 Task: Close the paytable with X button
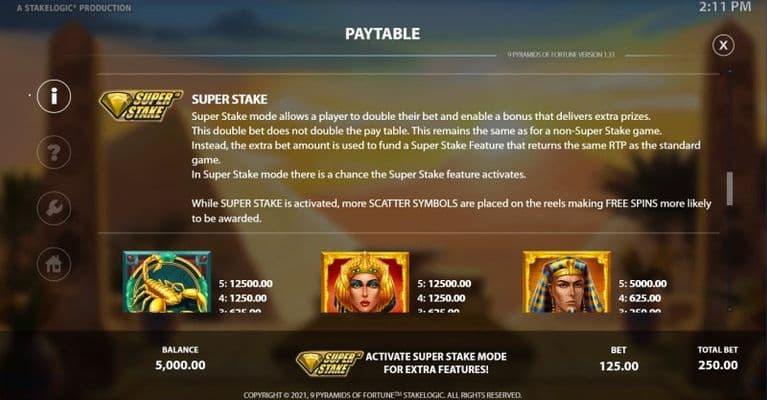click(x=723, y=45)
